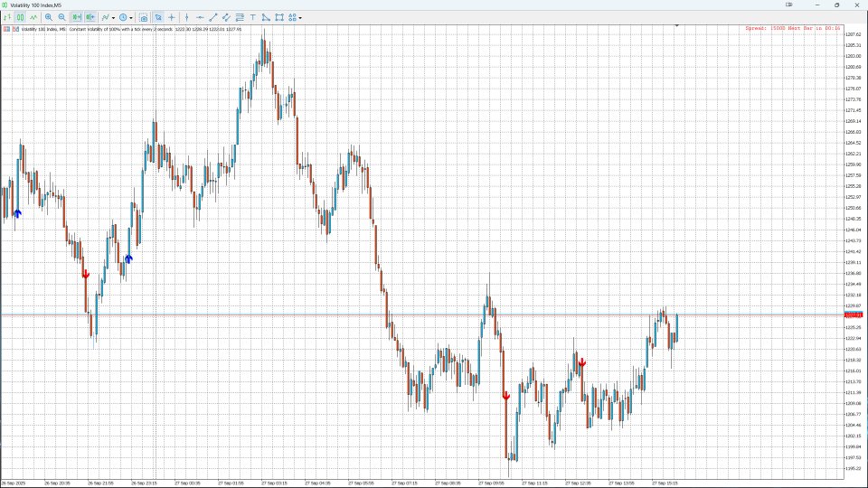Select the cursor pointer tool

(158, 17)
